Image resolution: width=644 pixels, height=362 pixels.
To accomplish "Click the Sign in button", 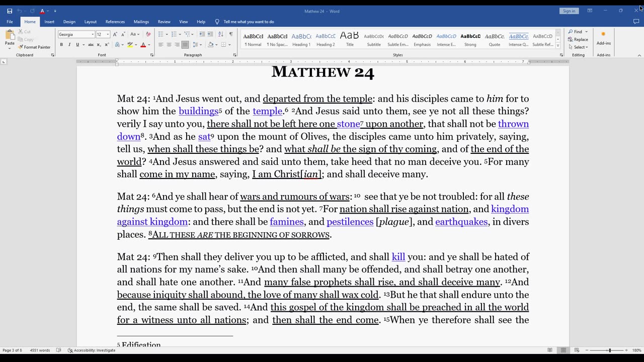I will 569,11.
